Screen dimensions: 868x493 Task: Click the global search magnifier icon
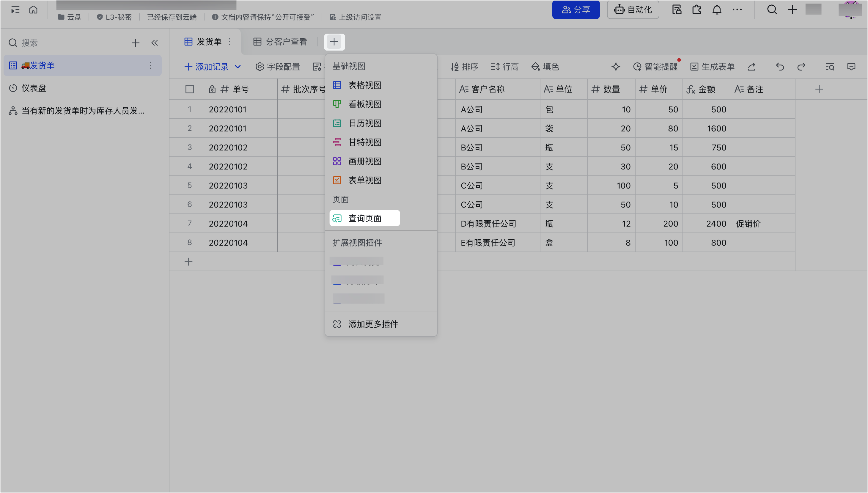coord(772,10)
